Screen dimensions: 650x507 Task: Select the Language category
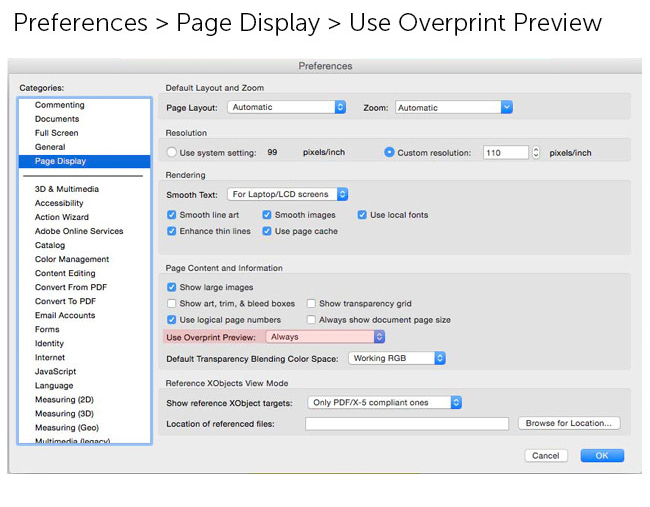54,386
